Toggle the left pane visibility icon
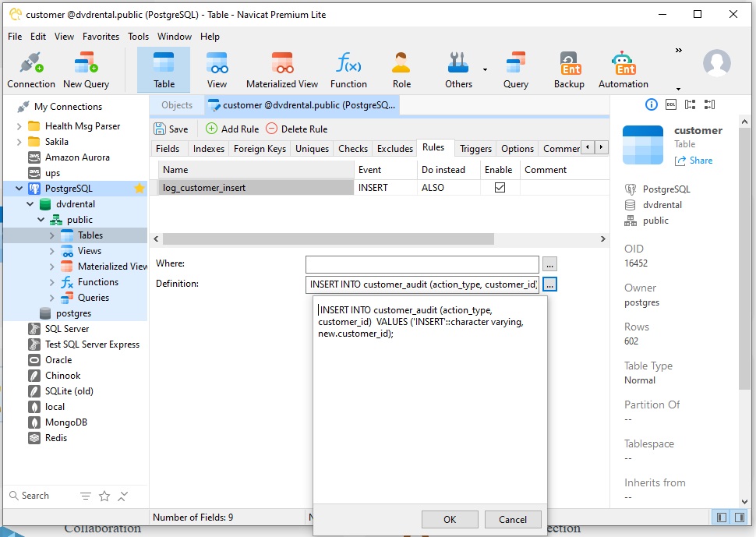 coord(722,518)
